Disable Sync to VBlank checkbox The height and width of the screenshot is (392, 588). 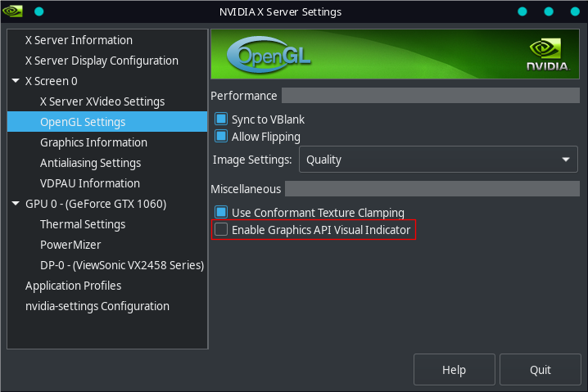coord(221,119)
